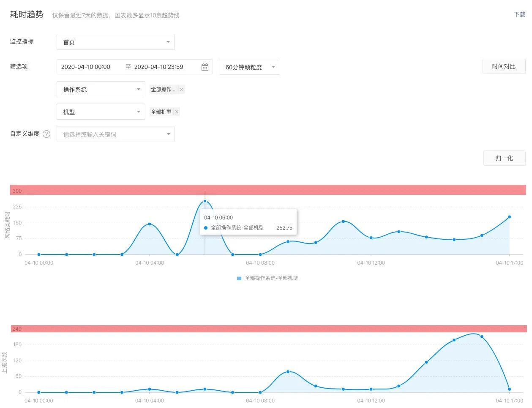Click the 筛选项 label
This screenshot has width=532, height=408.
[19, 66]
